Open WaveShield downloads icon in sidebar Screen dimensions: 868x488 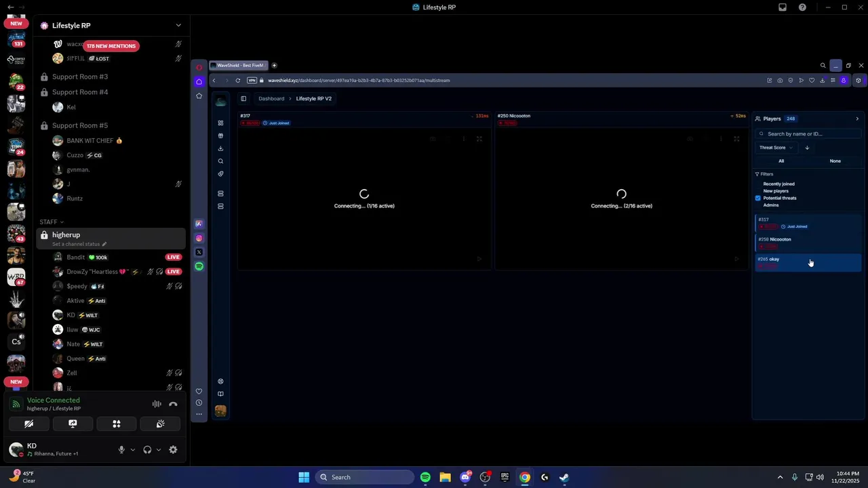(x=220, y=148)
